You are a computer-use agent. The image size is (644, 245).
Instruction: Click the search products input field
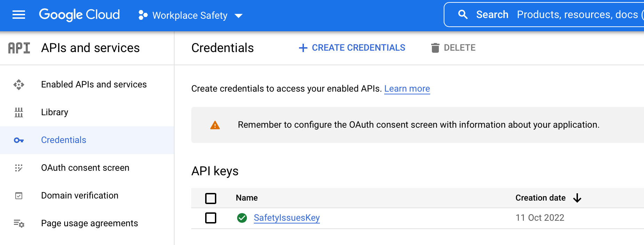tap(577, 15)
